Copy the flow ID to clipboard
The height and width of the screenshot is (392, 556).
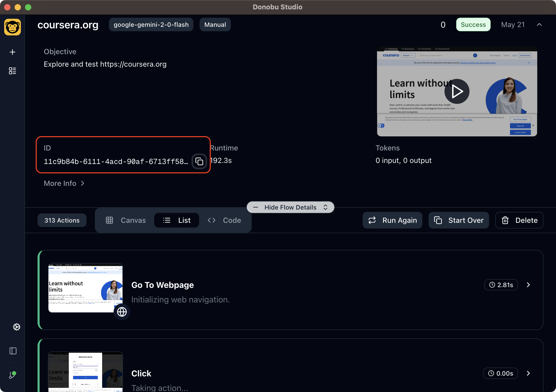pos(199,161)
